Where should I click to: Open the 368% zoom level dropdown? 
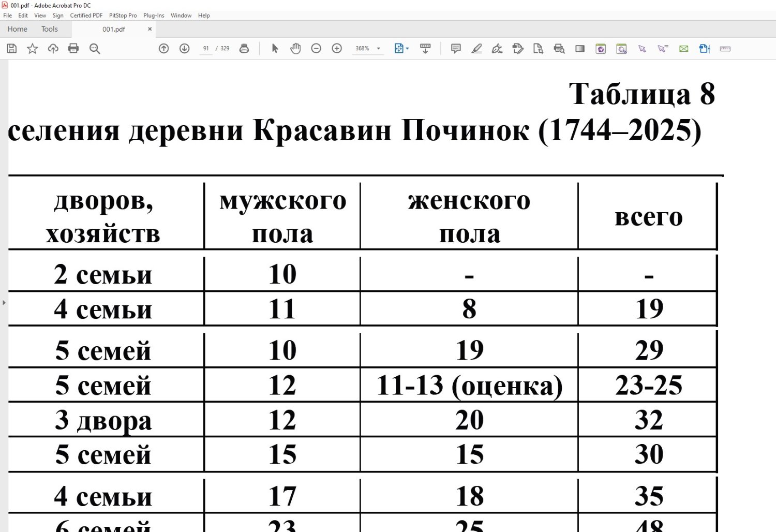point(379,49)
